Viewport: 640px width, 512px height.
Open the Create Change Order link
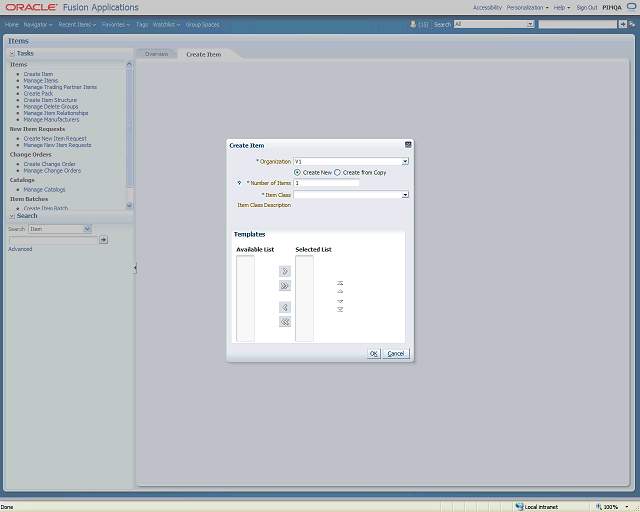50,164
